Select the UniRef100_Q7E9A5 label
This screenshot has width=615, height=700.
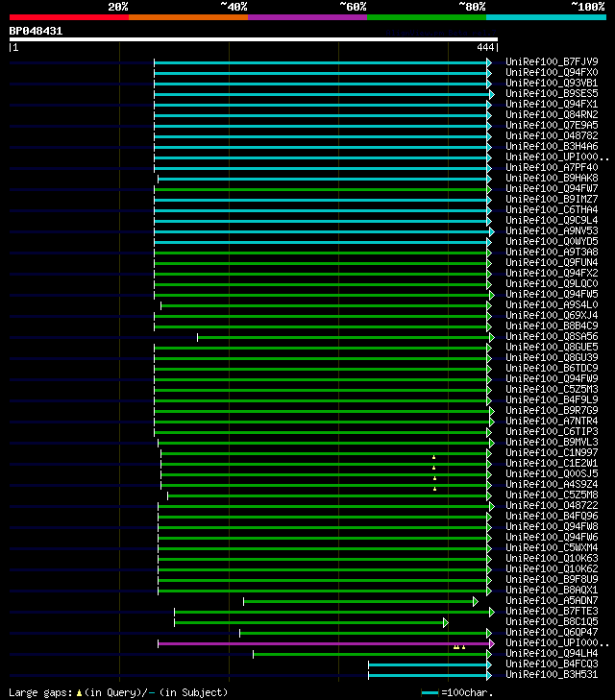(552, 125)
